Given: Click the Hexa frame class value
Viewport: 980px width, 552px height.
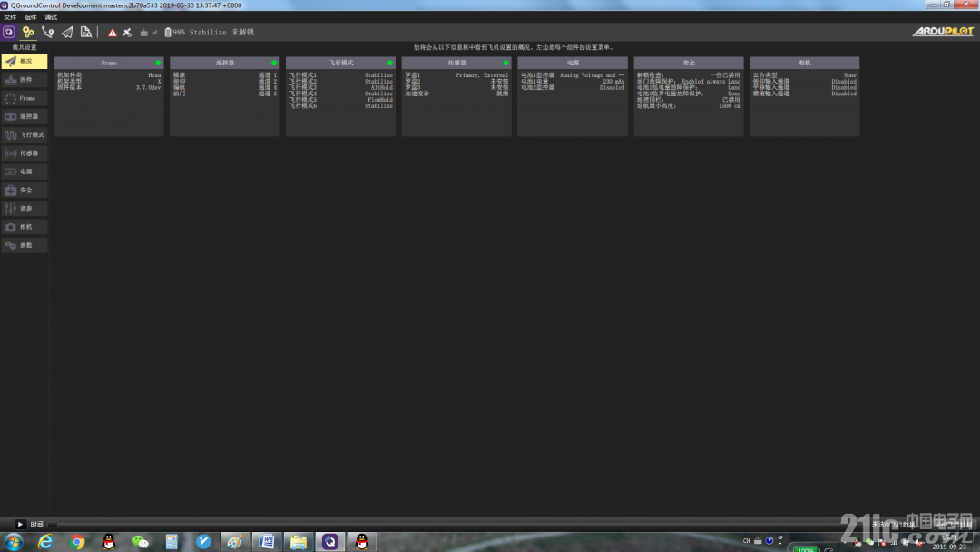Looking at the screenshot, I should click(x=154, y=75).
